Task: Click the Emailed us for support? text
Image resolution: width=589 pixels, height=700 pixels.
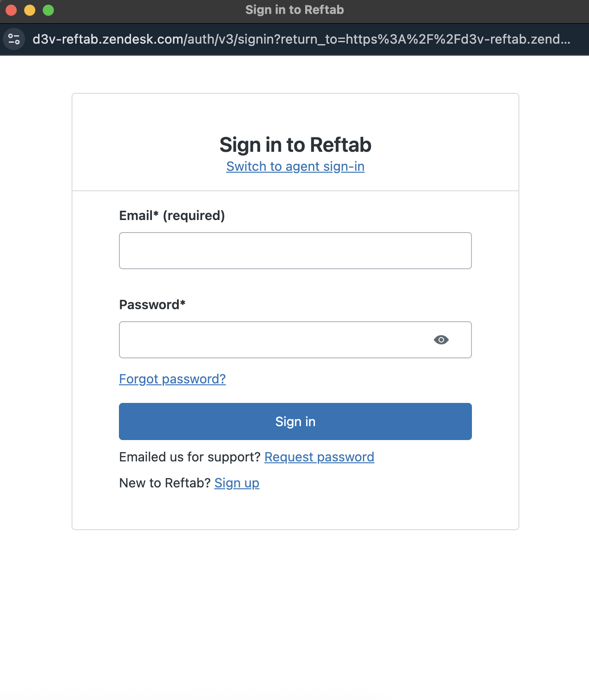Action: coord(190,457)
